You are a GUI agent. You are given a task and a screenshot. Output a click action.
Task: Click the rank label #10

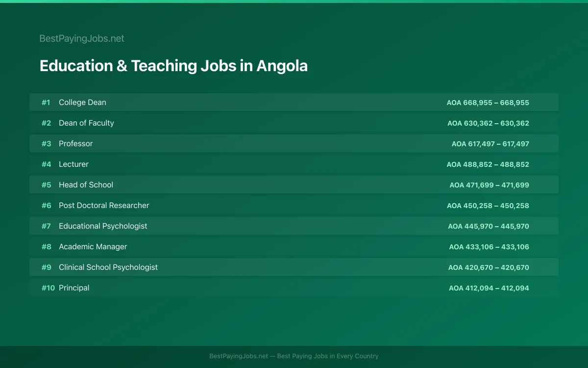click(x=48, y=288)
